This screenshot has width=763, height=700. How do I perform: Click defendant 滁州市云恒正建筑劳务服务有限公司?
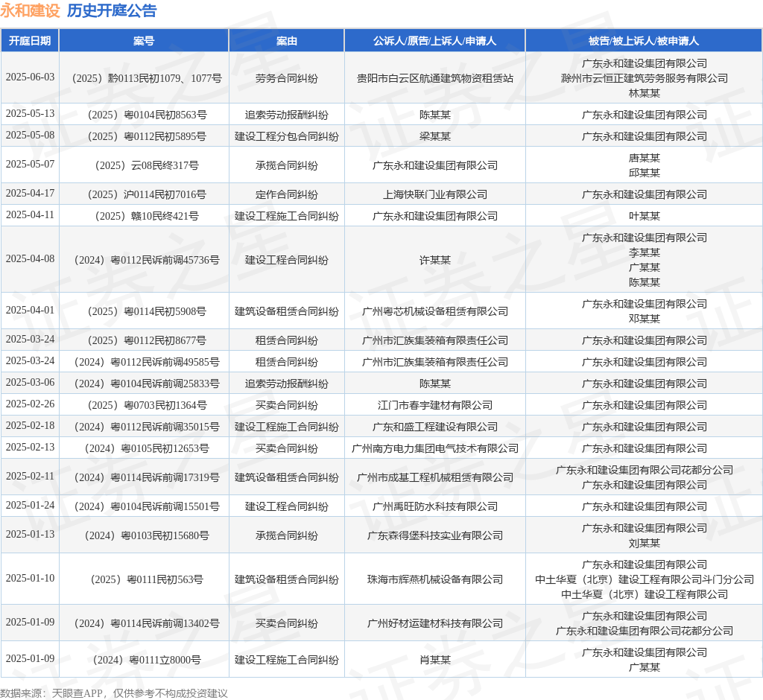(645, 78)
